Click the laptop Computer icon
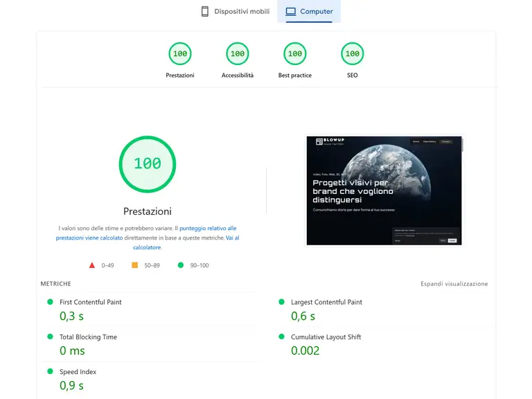Image resolution: width=532 pixels, height=399 pixels. click(x=291, y=12)
